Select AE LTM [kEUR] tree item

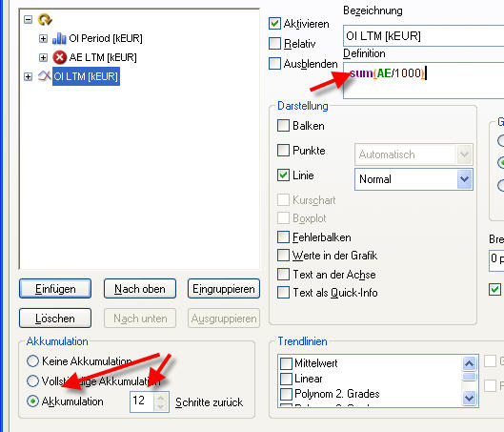pyautogui.click(x=103, y=57)
